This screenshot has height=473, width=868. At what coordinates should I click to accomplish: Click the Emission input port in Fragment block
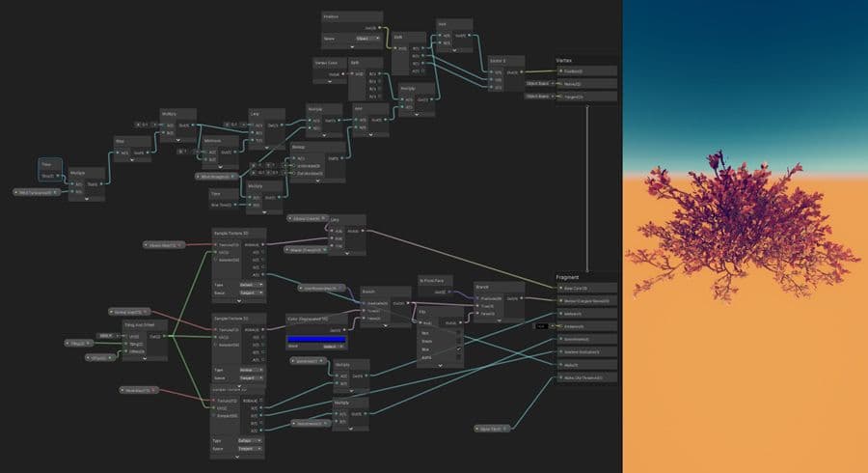[559, 326]
